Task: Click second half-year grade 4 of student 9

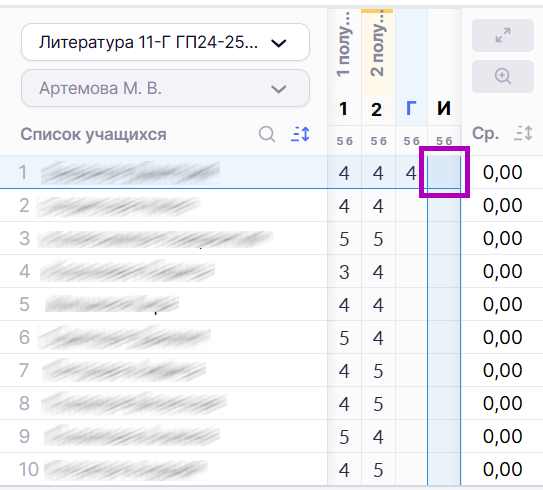Action: pos(378,436)
